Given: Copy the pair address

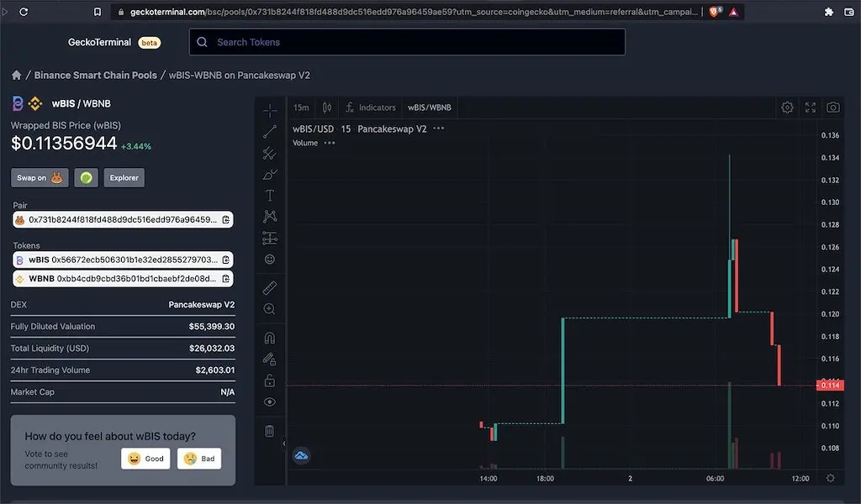Looking at the screenshot, I should [x=225, y=220].
